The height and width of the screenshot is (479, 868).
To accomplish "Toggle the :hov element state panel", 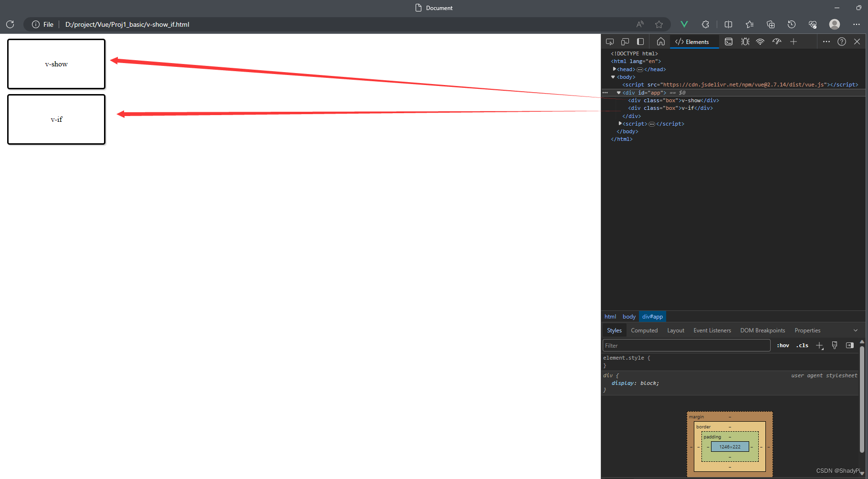I will coord(783,345).
